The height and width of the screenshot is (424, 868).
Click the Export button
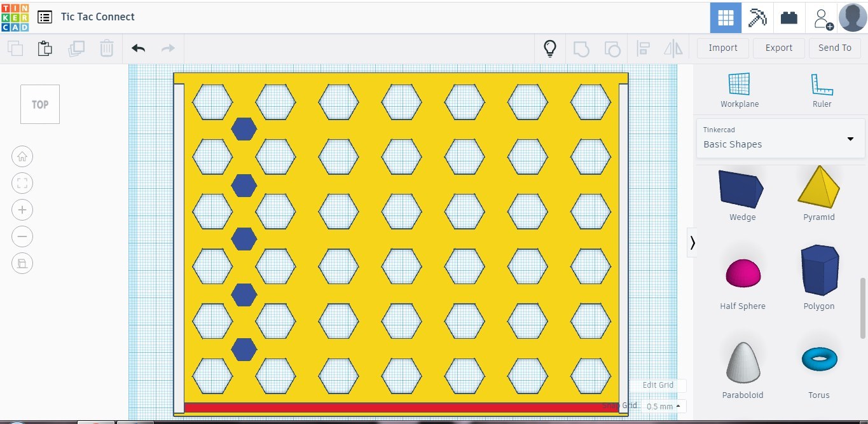pos(778,48)
